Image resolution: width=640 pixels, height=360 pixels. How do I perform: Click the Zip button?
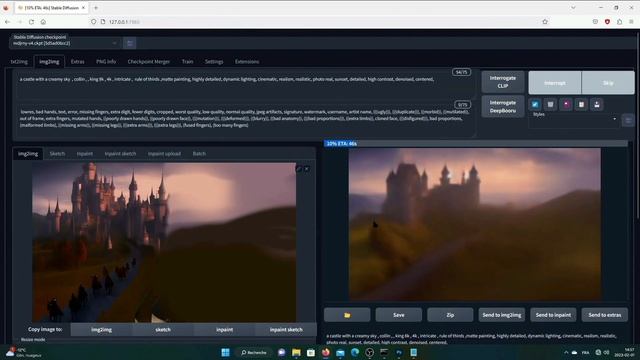pyautogui.click(x=450, y=315)
